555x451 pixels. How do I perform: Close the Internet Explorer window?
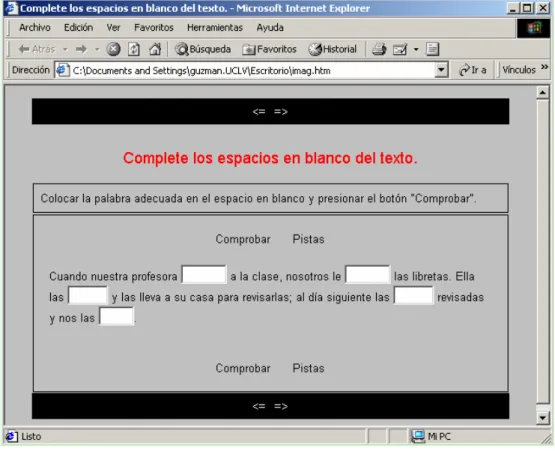pyautogui.click(x=543, y=8)
